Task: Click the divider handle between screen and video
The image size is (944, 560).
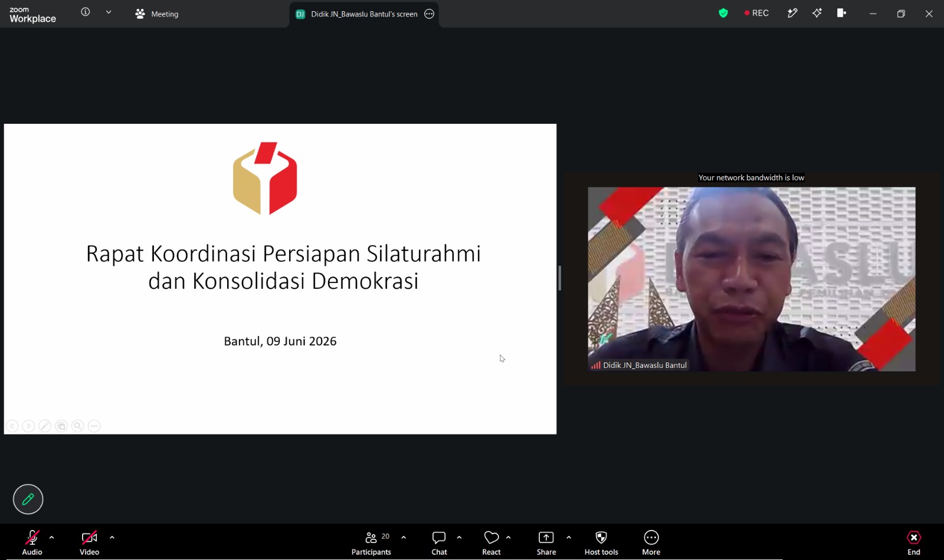Action: (559, 278)
